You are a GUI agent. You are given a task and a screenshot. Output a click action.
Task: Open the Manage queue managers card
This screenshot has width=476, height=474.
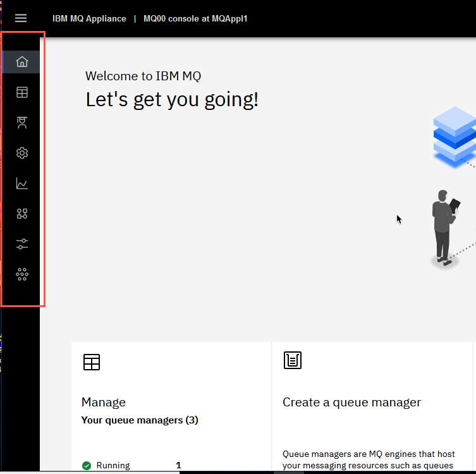[171, 406]
